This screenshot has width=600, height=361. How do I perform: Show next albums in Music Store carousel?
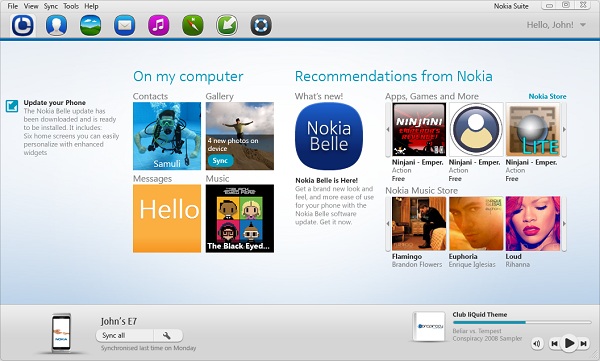[x=564, y=224]
